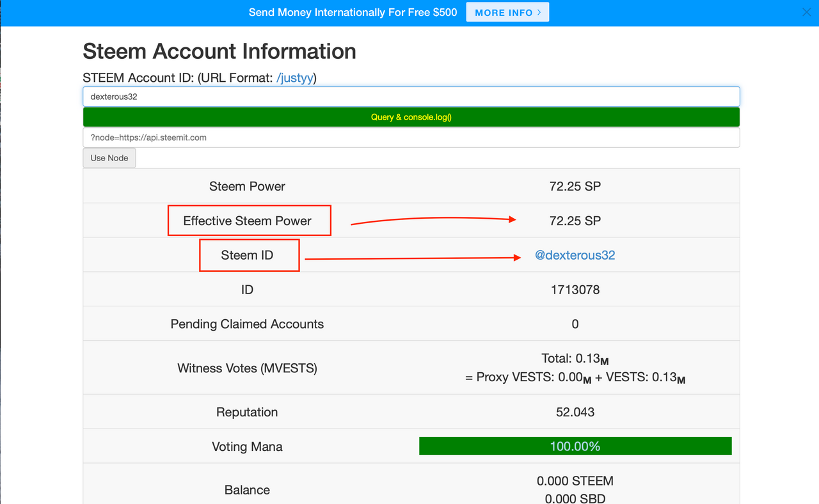819x504 pixels.
Task: Select the ID row label
Action: pyautogui.click(x=247, y=290)
